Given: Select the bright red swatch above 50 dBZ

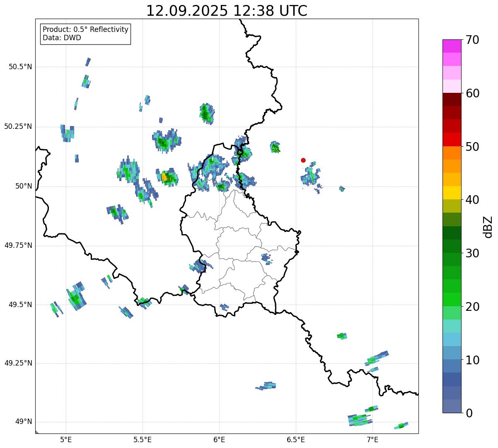Looking at the screenshot, I should tap(452, 139).
